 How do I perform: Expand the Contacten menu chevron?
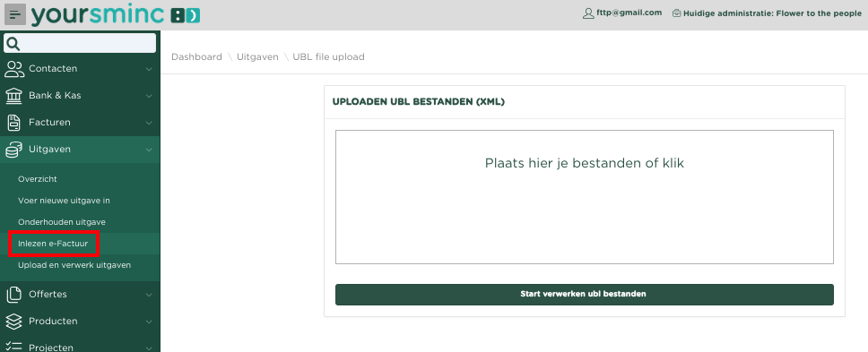149,69
